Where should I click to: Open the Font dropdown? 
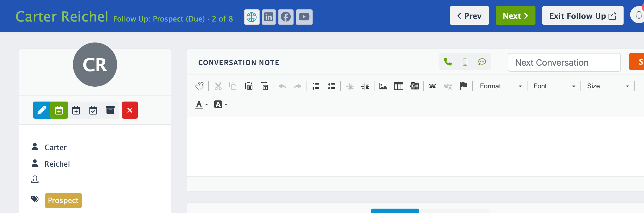554,86
